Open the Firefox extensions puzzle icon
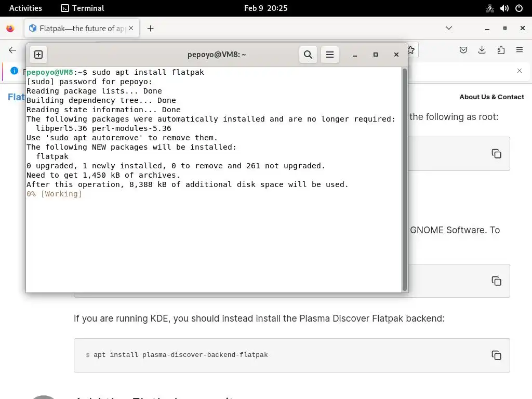This screenshot has width=532, height=399. click(x=501, y=50)
